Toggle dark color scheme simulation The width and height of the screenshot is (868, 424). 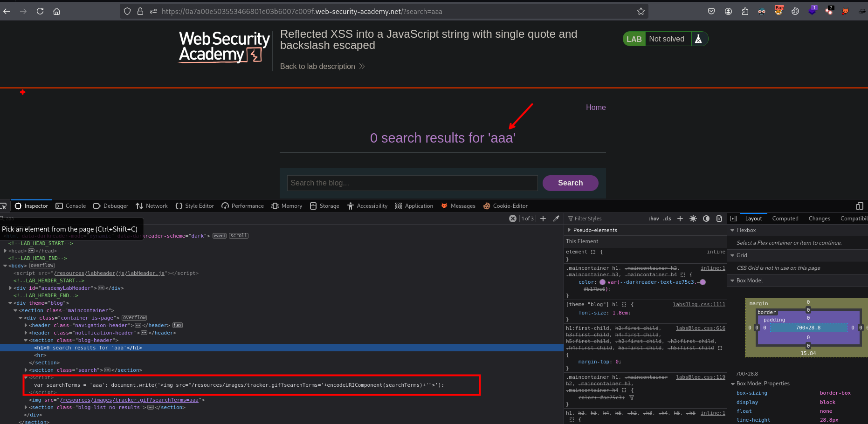[x=706, y=219]
